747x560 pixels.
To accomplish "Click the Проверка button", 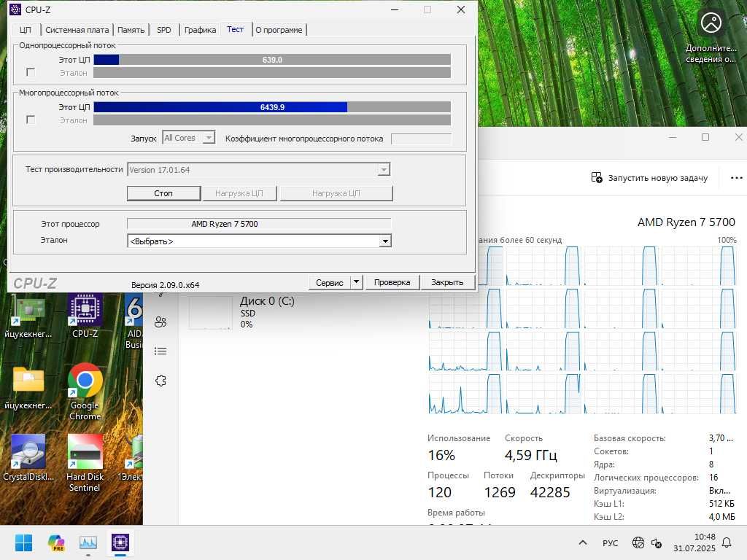I will point(392,282).
